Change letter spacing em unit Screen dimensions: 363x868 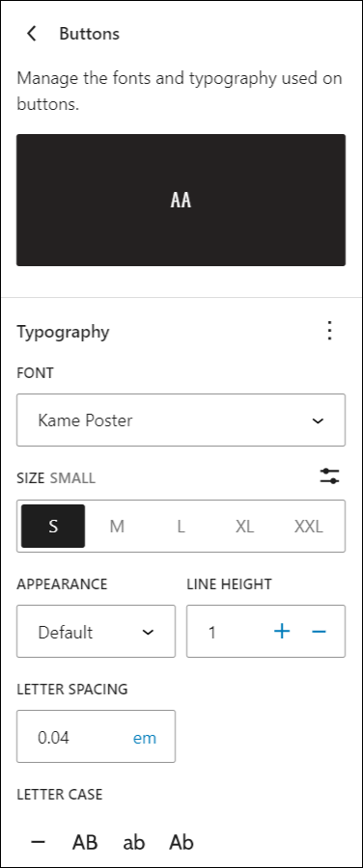point(145,738)
